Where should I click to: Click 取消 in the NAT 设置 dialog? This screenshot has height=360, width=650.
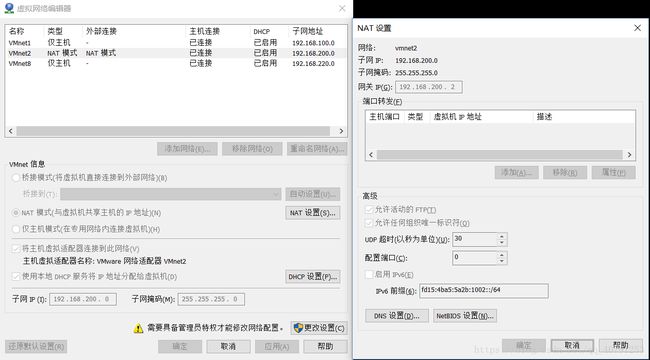coord(572,345)
